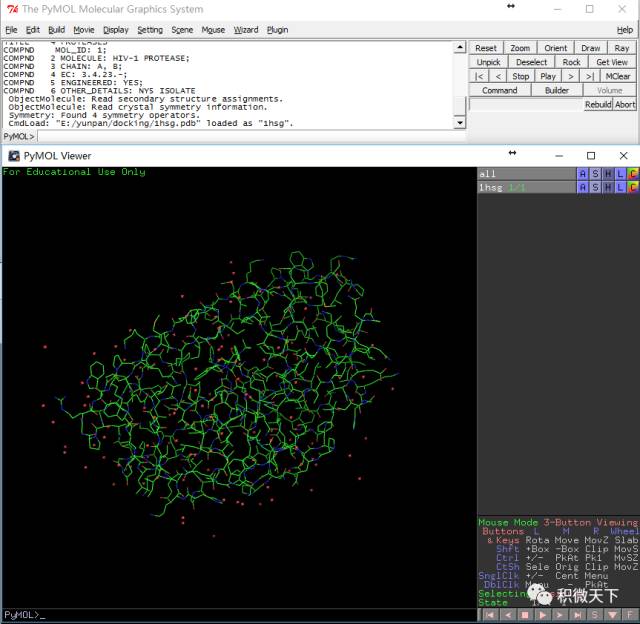The width and height of the screenshot is (640, 624).
Task: Open the Action menu for 'all'
Action: click(582, 174)
